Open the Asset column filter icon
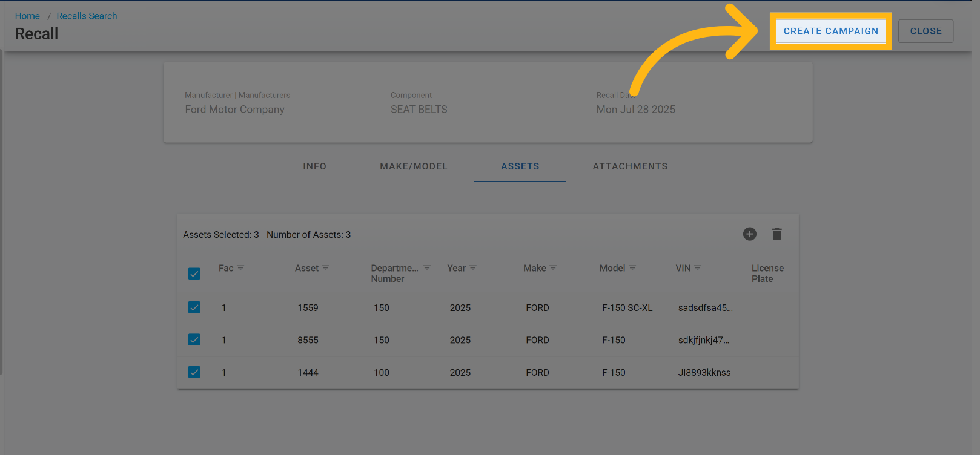The width and height of the screenshot is (980, 455). click(x=326, y=268)
